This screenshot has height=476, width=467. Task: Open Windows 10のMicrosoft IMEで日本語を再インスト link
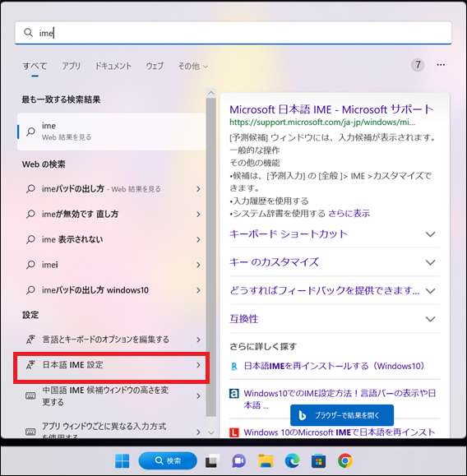pos(340,432)
